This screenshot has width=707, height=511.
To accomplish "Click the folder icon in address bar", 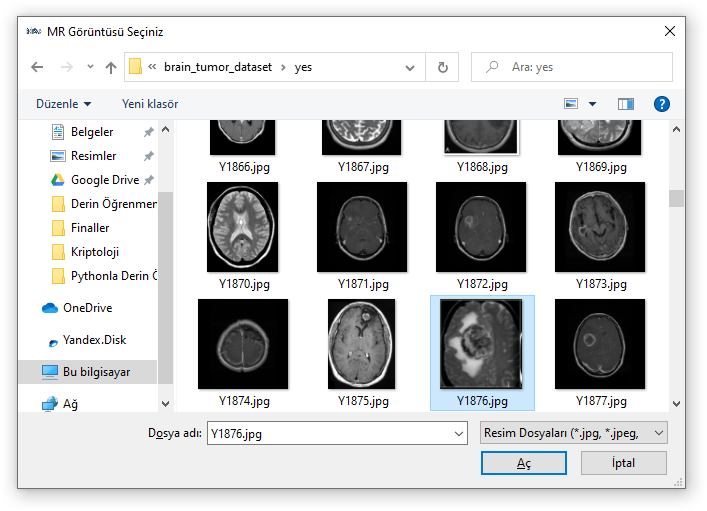I will coord(135,67).
